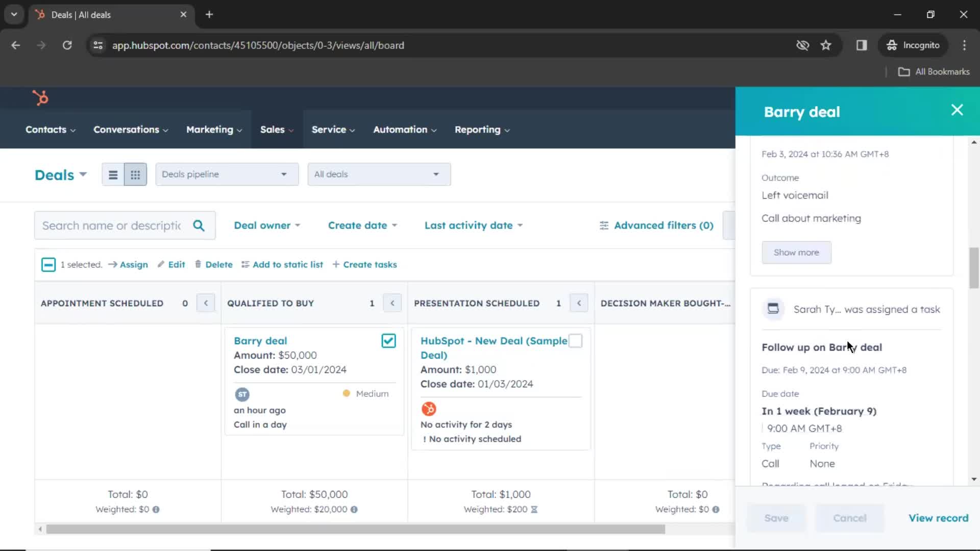Open the Marketing menu
The image size is (980, 551).
(214, 130)
